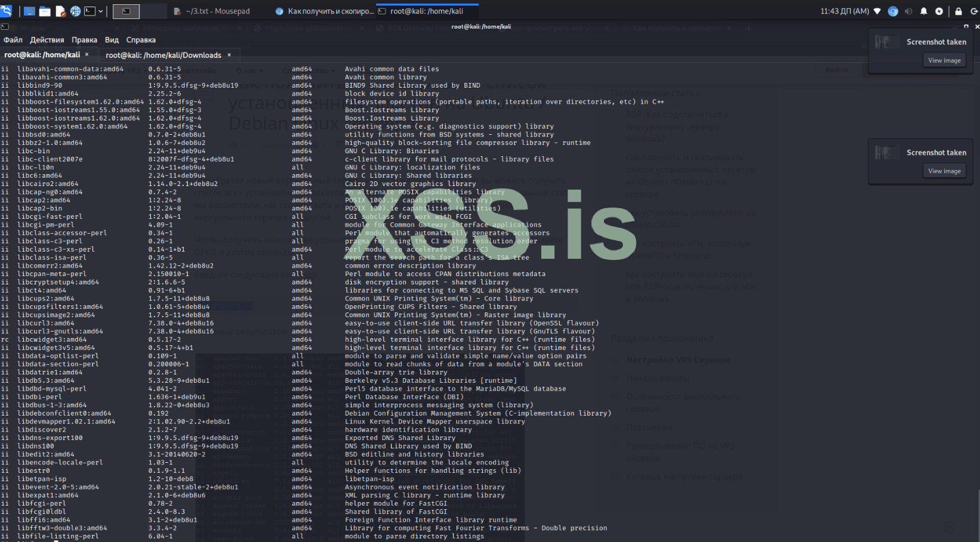Open the terminal launcher in panel

[x=90, y=11]
